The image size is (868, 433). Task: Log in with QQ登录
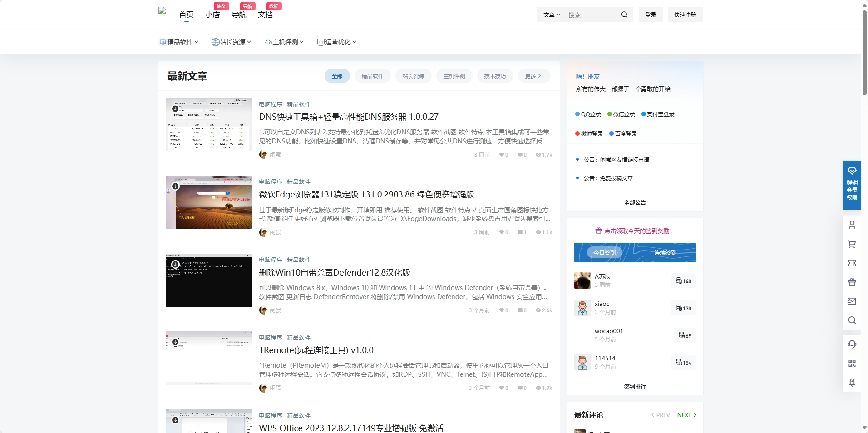pyautogui.click(x=588, y=114)
